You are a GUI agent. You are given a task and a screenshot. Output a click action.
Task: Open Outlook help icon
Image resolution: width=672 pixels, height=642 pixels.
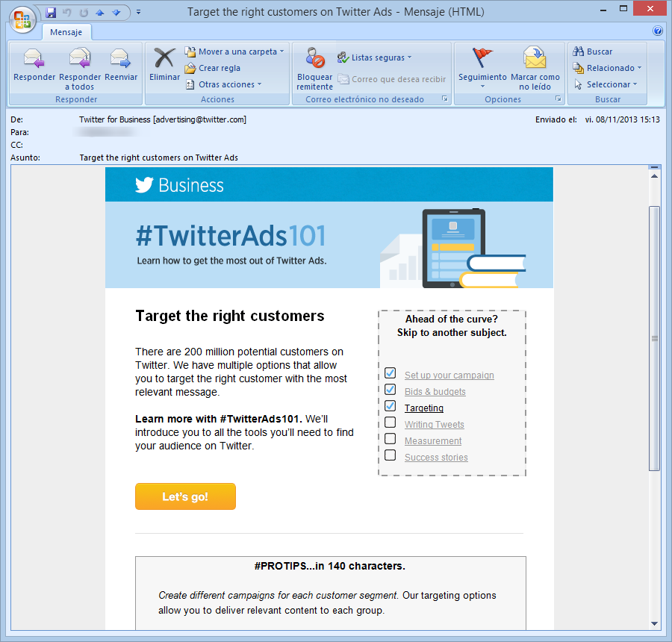[x=657, y=31]
